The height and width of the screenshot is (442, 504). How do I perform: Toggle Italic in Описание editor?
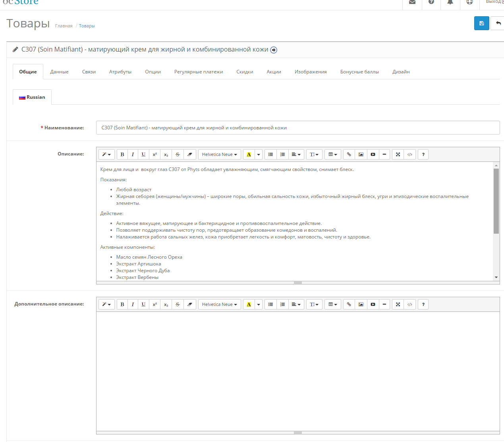click(x=133, y=154)
